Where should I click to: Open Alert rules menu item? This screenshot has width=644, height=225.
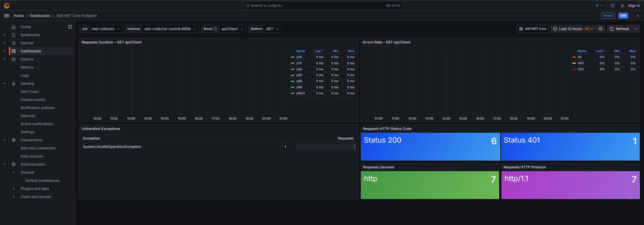coord(29,92)
